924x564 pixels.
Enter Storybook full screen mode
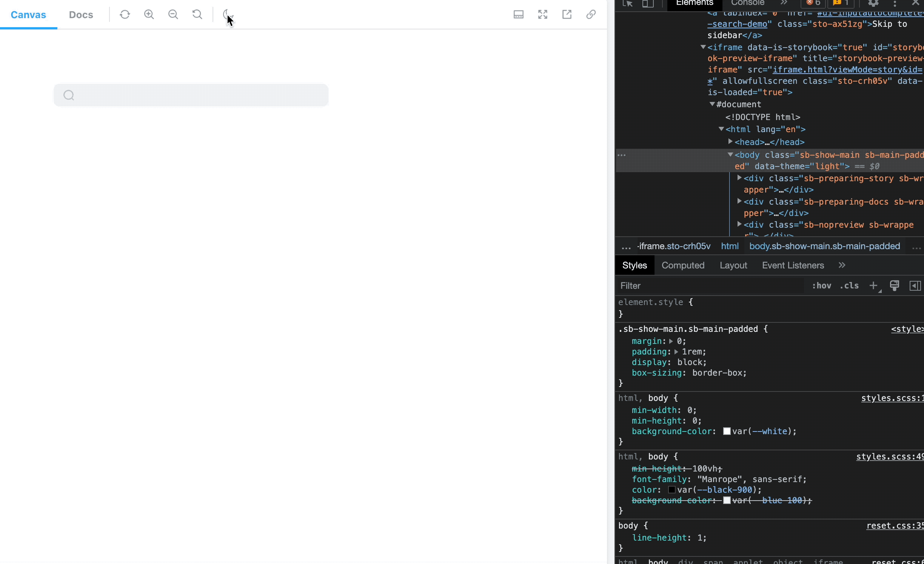point(543,14)
